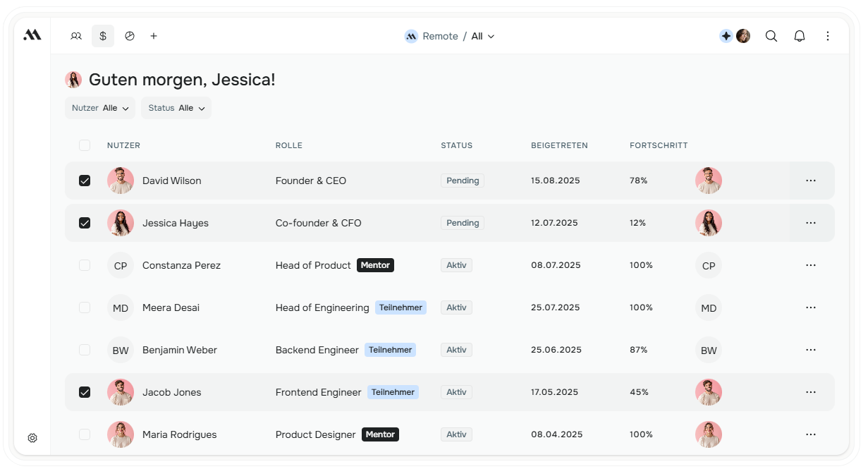Sort by the BEIGETRETEN column header
The image size is (868, 469).
point(559,145)
